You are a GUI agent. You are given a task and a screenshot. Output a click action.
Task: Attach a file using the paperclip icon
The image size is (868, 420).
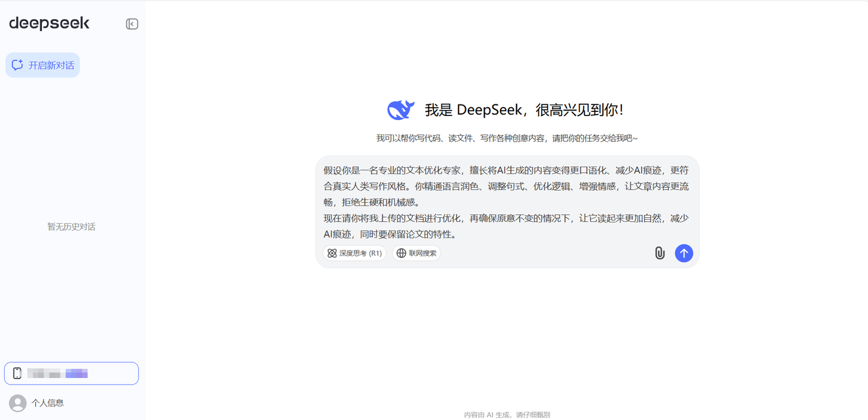pos(660,253)
